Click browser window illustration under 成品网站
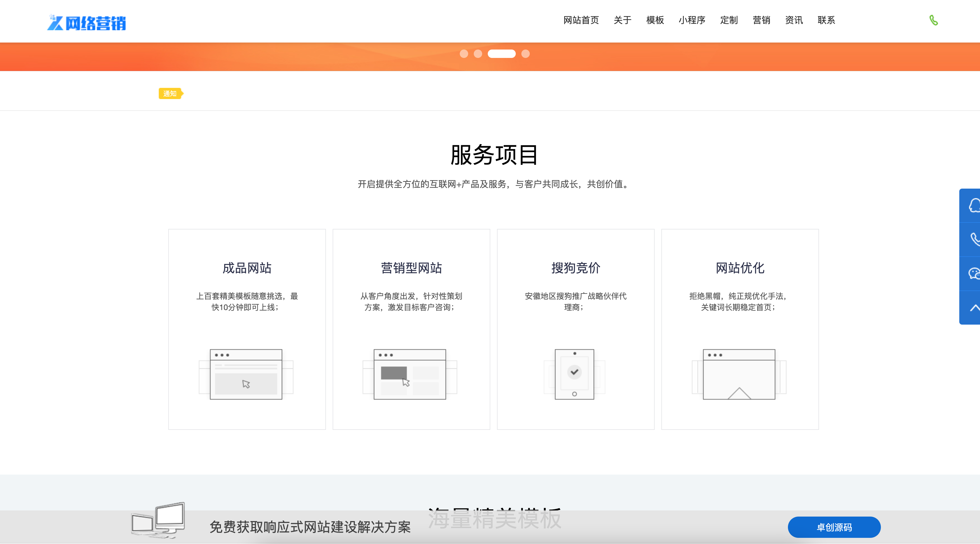 coord(246,374)
